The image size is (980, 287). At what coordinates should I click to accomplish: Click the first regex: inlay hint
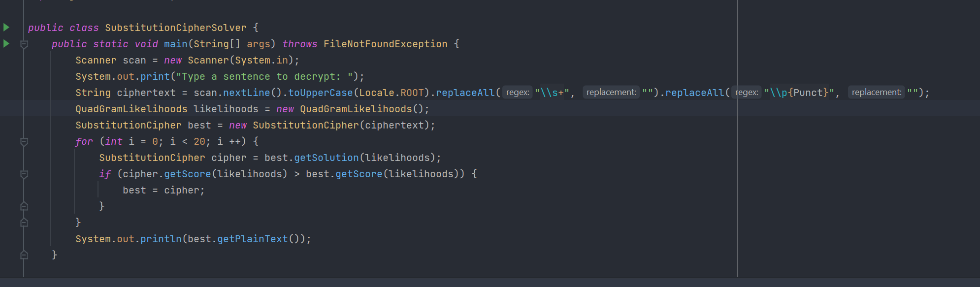click(x=518, y=93)
